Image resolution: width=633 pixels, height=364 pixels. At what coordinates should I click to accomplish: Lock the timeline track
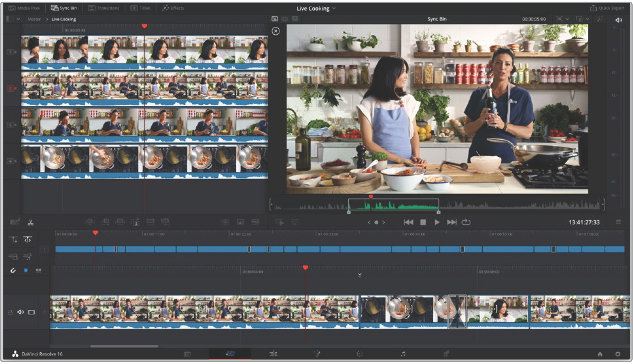click(10, 312)
